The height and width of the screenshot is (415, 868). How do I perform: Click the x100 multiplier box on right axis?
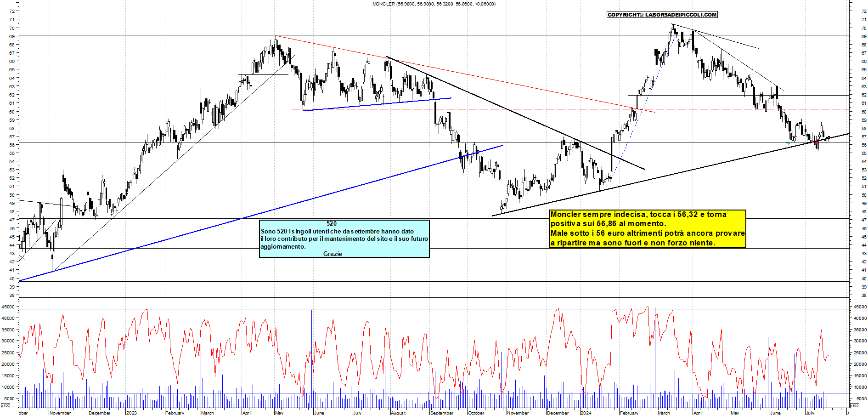click(x=854, y=406)
